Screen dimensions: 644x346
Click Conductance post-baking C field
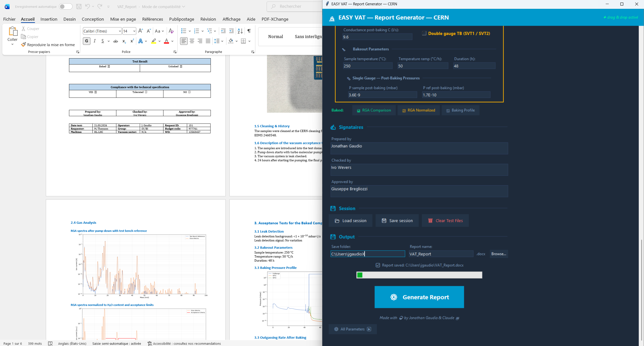click(x=377, y=37)
